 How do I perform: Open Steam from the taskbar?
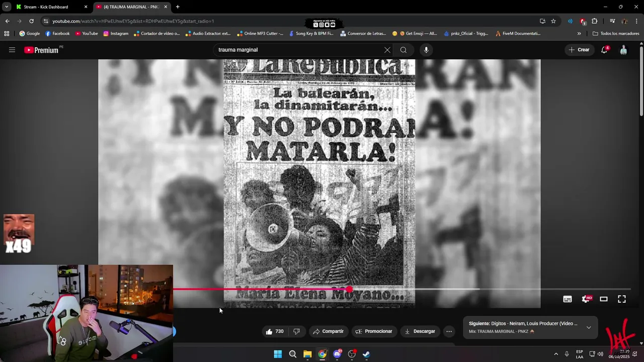366,354
